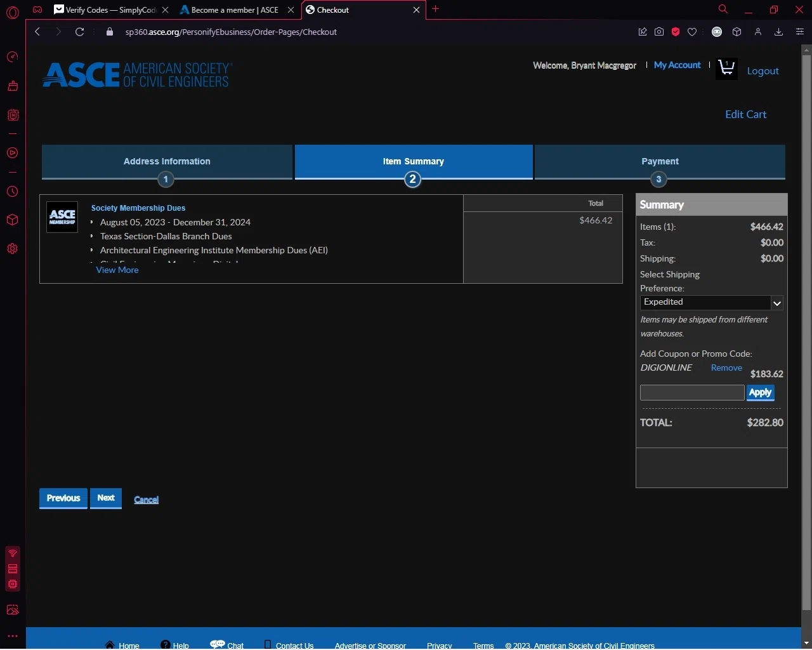Open the image gallery icon in lower sidebar
The width and height of the screenshot is (812, 650).
tap(12, 610)
